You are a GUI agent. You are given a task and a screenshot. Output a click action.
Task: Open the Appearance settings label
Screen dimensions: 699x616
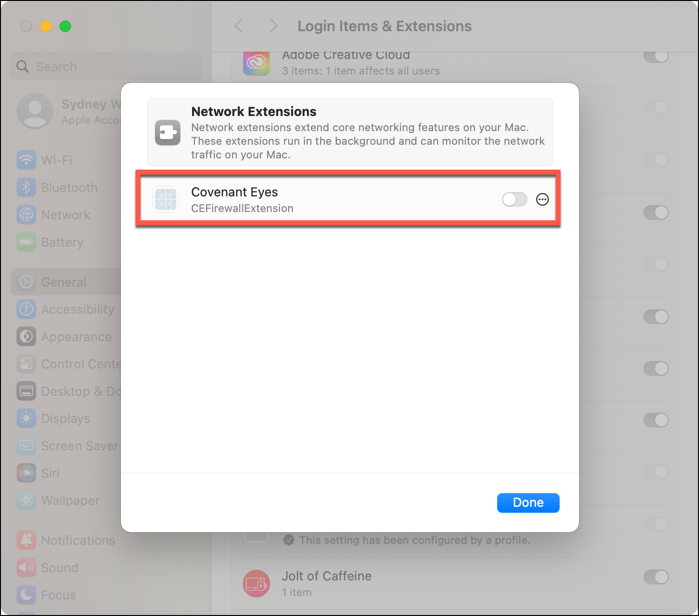click(x=77, y=337)
